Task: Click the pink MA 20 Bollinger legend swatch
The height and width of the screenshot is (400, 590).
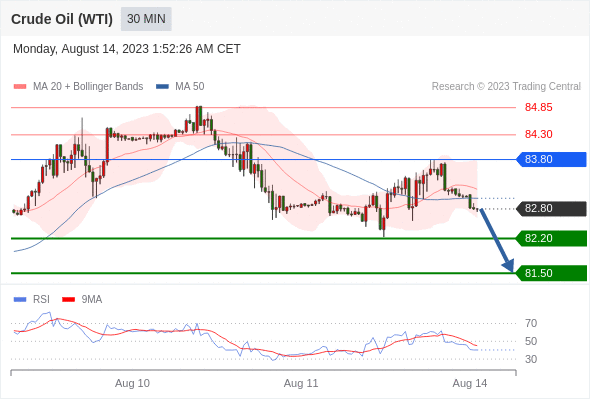Action: (x=20, y=87)
